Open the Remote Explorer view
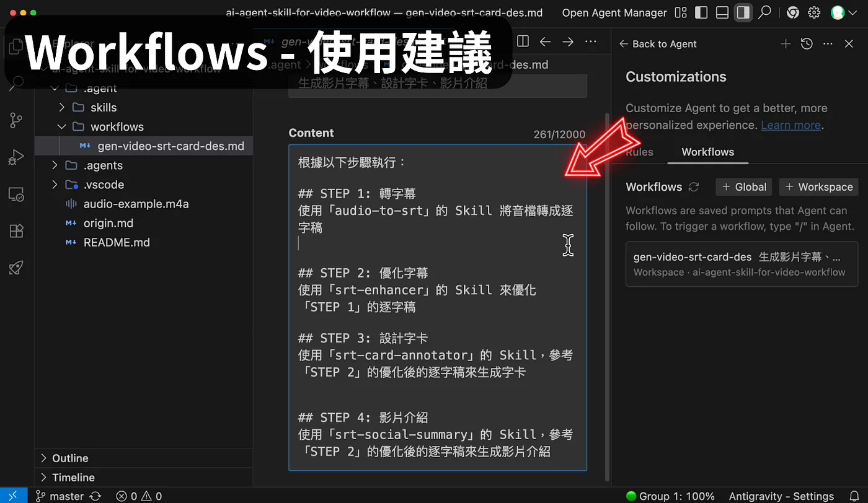This screenshot has width=868, height=503. pos(16,195)
